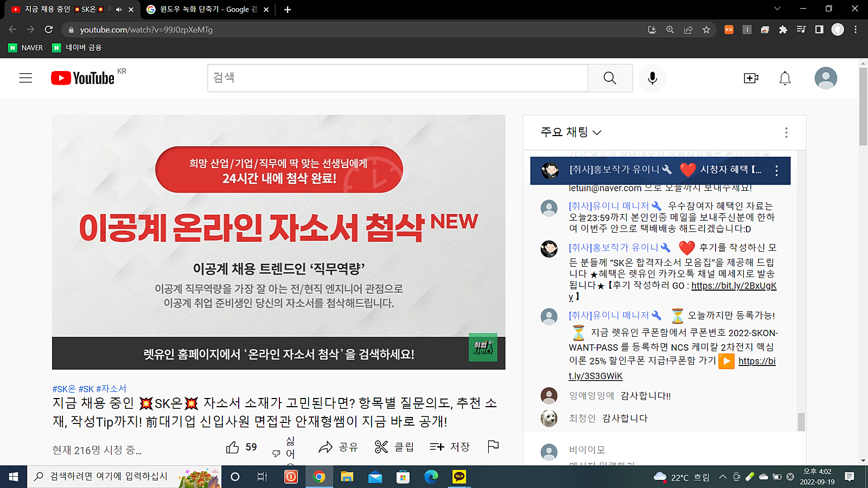The width and height of the screenshot is (868, 488).
Task: Click the live chat scrollbar thumb
Action: [801, 421]
